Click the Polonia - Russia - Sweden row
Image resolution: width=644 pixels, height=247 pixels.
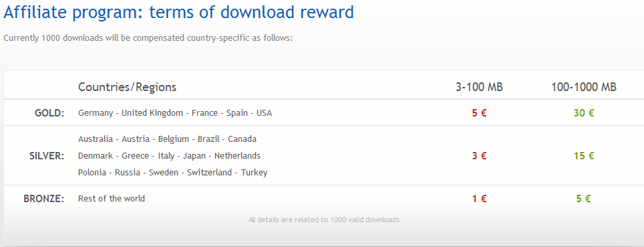point(172,173)
